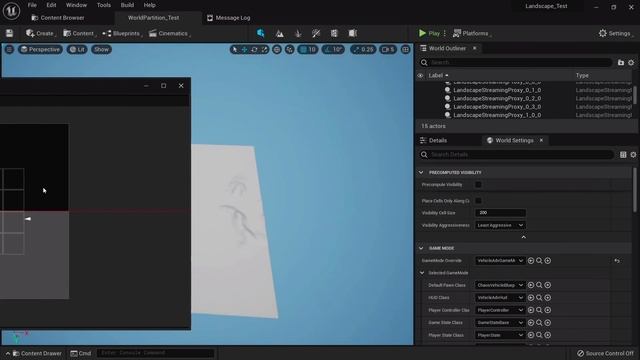This screenshot has width=640, height=360.
Task: Open World Settings panel gear options
Action: (633, 155)
